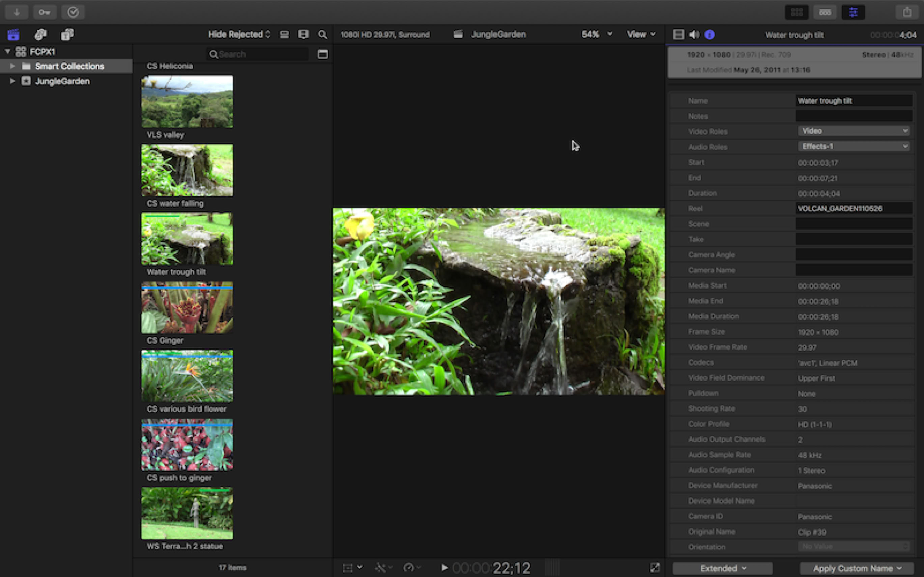Open the Audio inspector speaker icon
924x577 pixels.
tap(694, 35)
